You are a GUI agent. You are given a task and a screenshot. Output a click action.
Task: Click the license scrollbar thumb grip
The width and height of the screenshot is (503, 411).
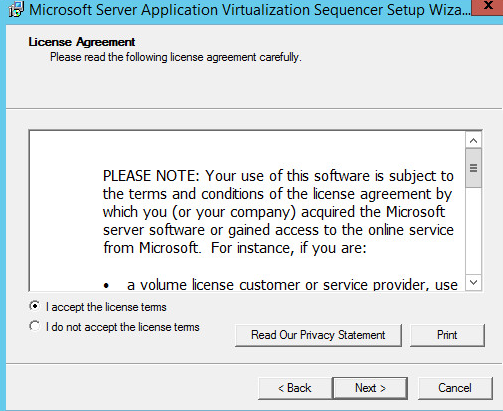coord(473,168)
